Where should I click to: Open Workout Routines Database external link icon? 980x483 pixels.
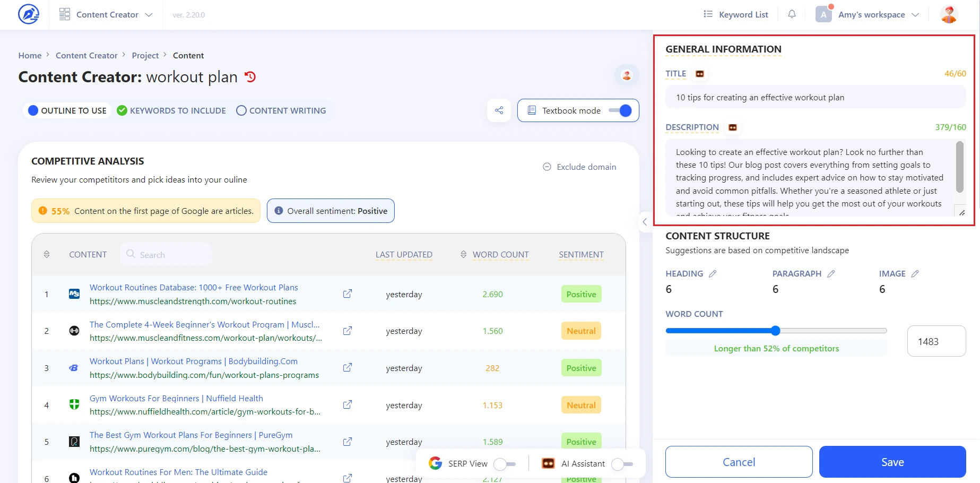(x=348, y=294)
